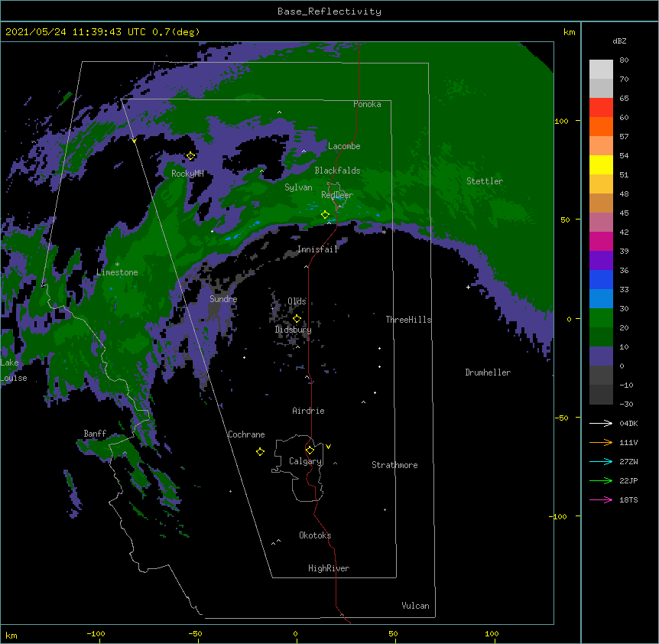Select the magenta 39-42 dBZ color swatch
This screenshot has height=644, width=659.
pyautogui.click(x=601, y=241)
